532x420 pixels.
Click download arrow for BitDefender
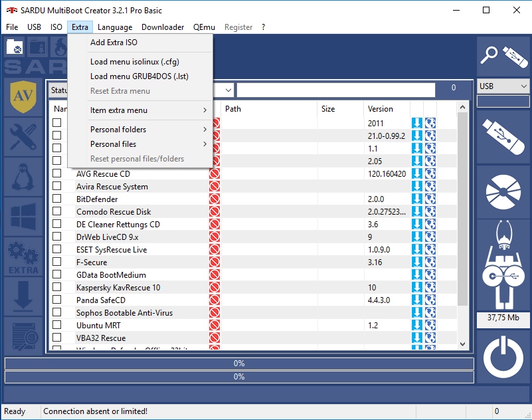(417, 199)
